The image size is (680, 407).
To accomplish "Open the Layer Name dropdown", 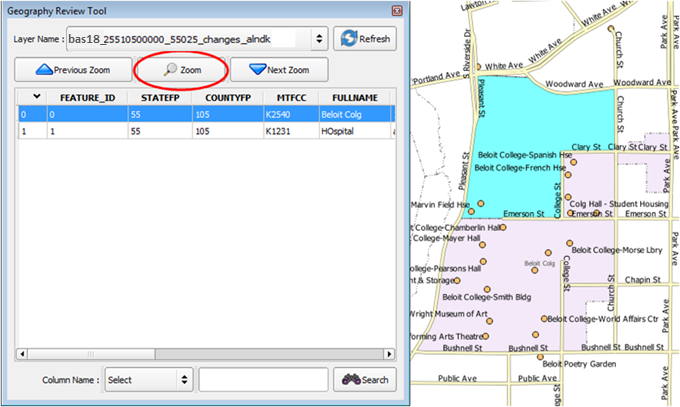I will tap(319, 39).
